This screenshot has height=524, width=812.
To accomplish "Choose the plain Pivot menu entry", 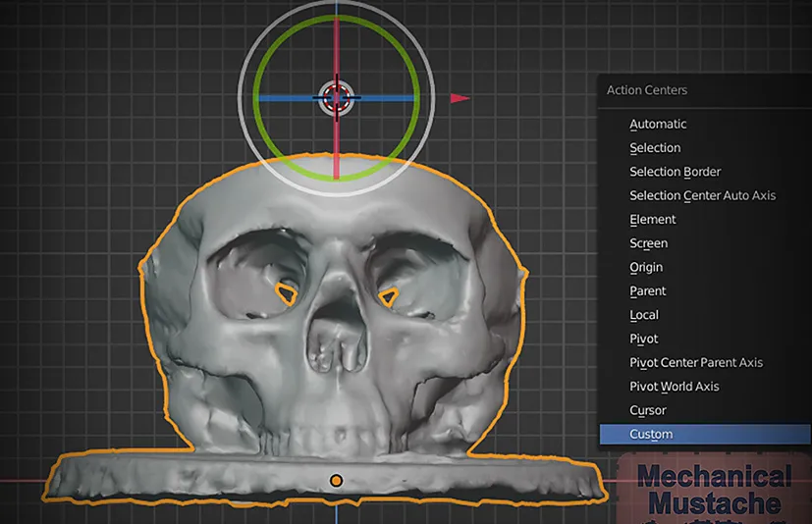I will click(x=704, y=339).
